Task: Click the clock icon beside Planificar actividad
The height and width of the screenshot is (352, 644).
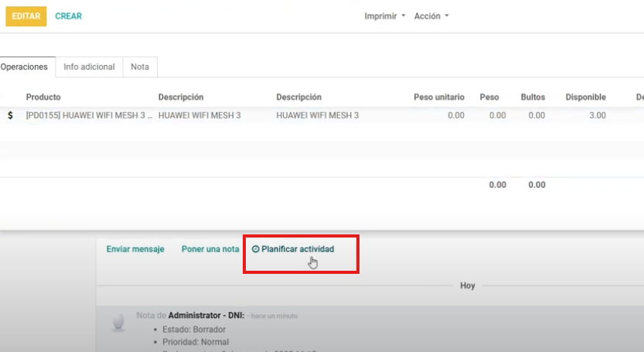Action: click(256, 249)
